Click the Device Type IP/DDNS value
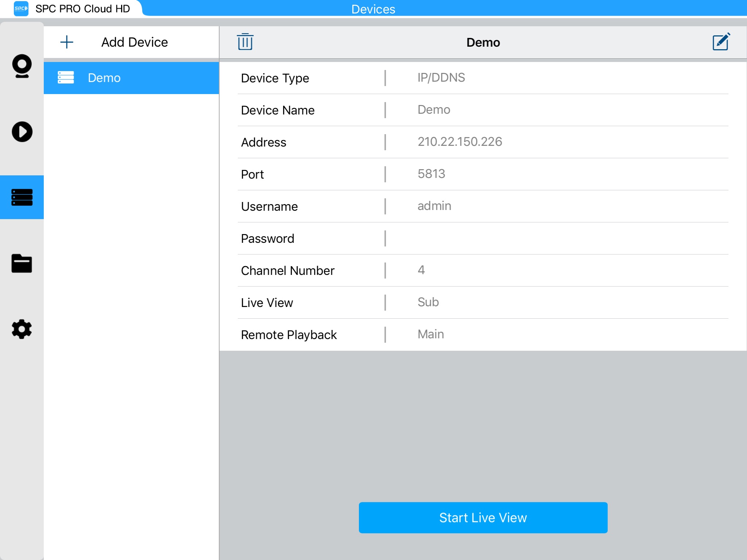Viewport: 747px width, 560px height. pos(441,78)
